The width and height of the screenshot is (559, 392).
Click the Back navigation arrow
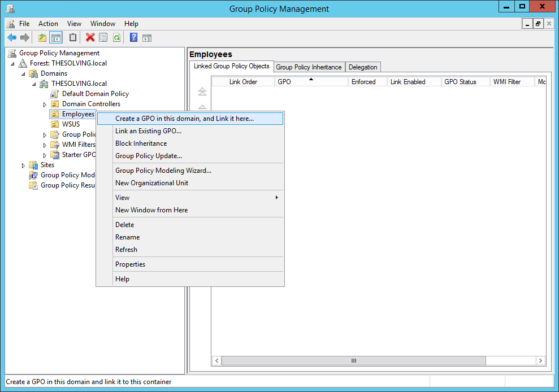11,37
